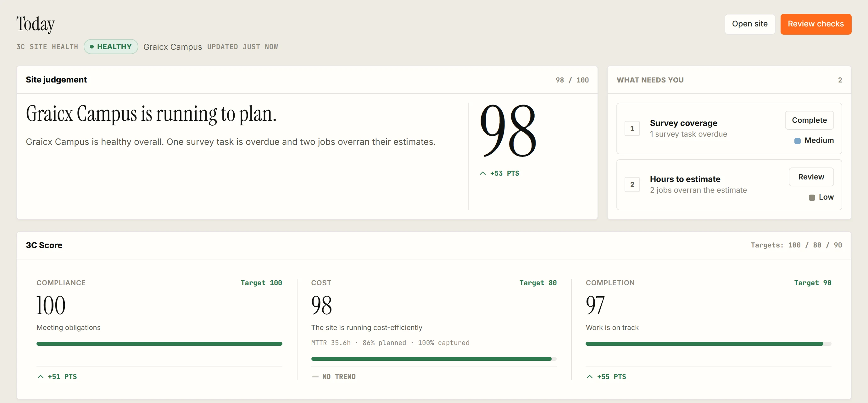Click the Open site button
Image resolution: width=868 pixels, height=403 pixels.
pos(750,24)
